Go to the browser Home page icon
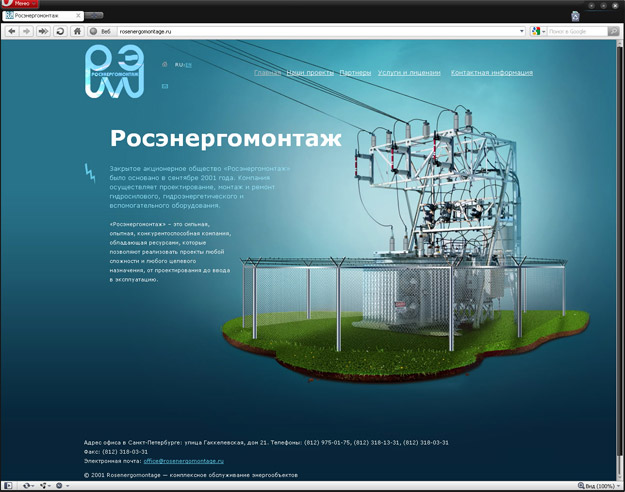The image size is (625, 492). 77,31
